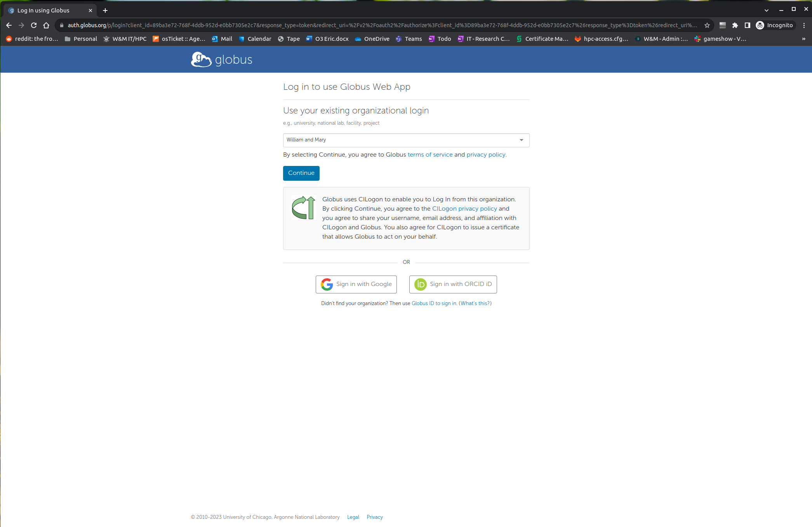Click the back arrow button
Viewport: 812px width, 527px height.
[9, 25]
